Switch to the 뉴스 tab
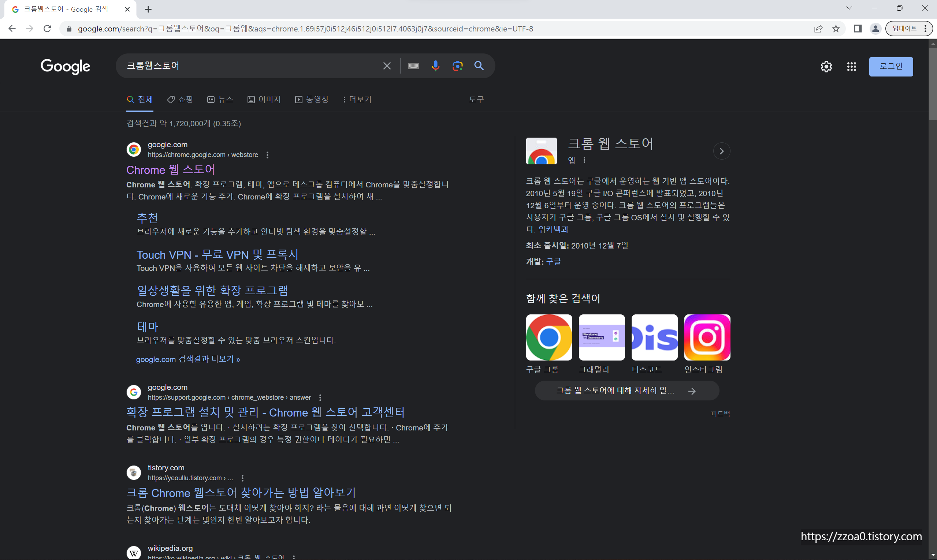Viewport: 937px width, 560px height. coord(220,100)
